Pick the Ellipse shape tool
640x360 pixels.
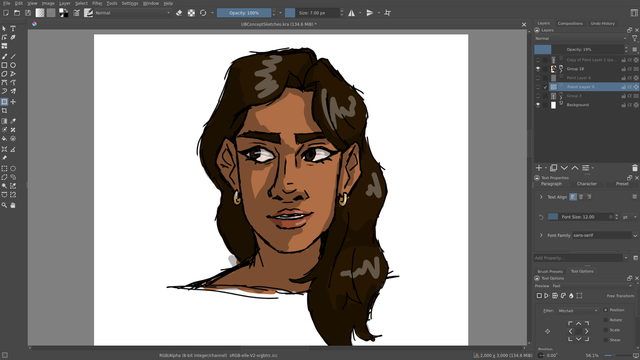[13, 65]
